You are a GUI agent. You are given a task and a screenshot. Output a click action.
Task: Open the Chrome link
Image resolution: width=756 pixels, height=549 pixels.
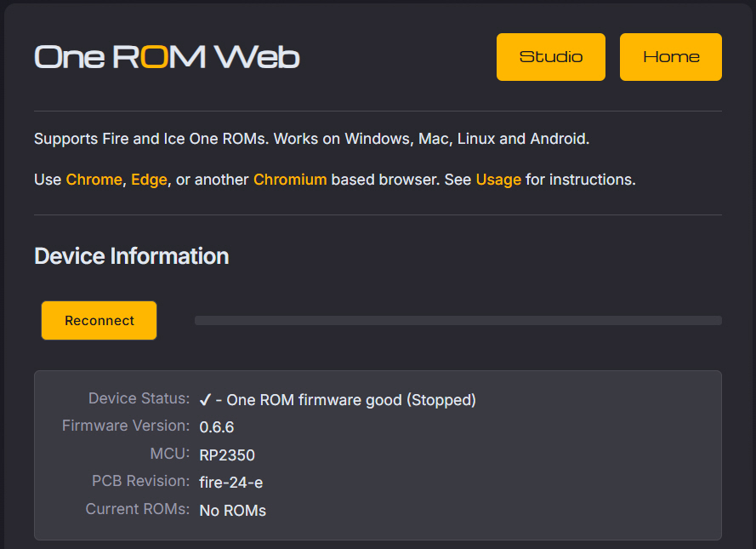[x=94, y=180]
